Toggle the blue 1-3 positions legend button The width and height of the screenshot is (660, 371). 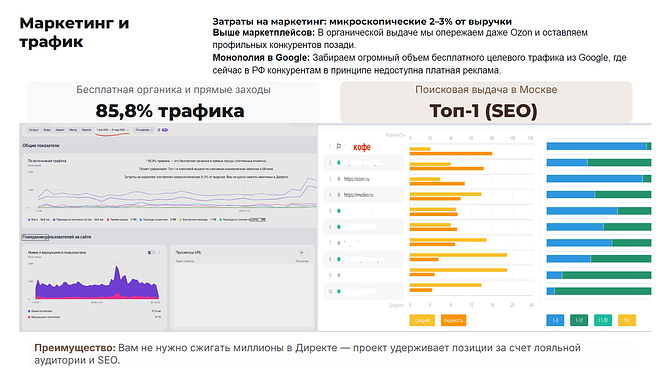[555, 320]
